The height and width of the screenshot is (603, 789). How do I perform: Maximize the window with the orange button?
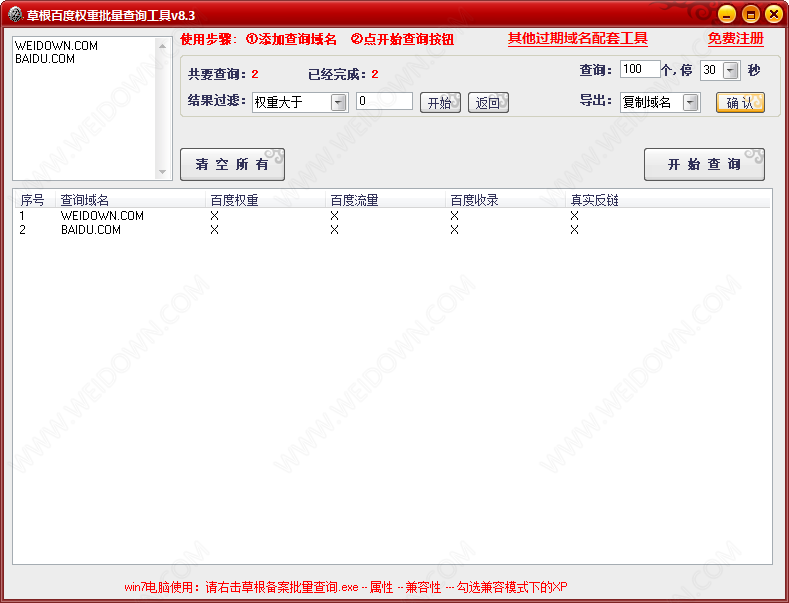point(750,14)
